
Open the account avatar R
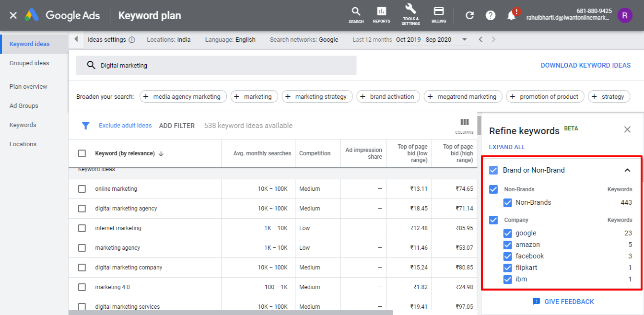point(625,15)
